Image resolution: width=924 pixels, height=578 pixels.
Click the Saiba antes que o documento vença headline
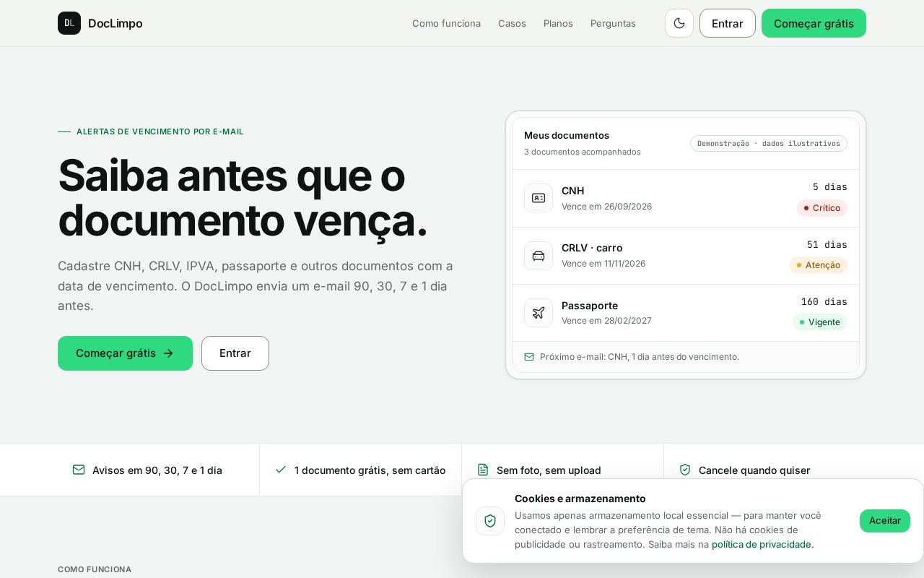(243, 198)
